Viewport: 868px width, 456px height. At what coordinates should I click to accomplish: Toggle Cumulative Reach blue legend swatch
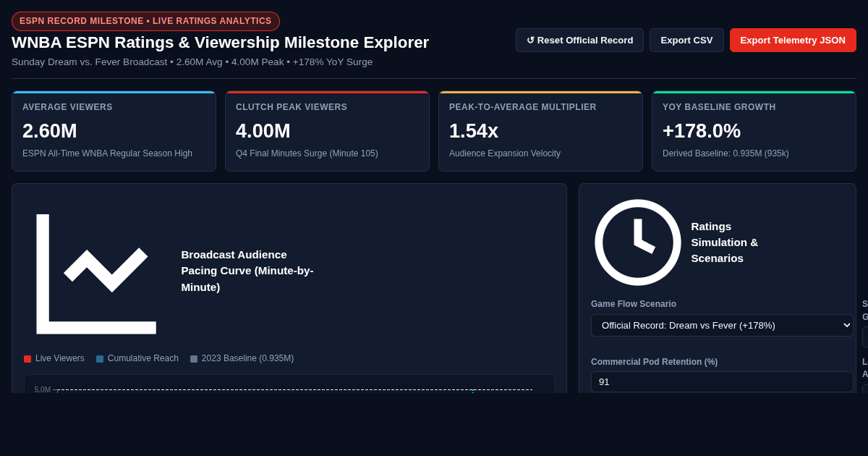[x=100, y=359]
